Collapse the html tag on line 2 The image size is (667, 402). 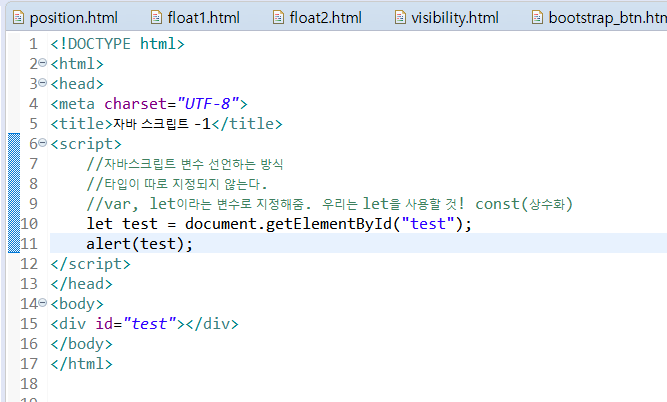(x=43, y=63)
